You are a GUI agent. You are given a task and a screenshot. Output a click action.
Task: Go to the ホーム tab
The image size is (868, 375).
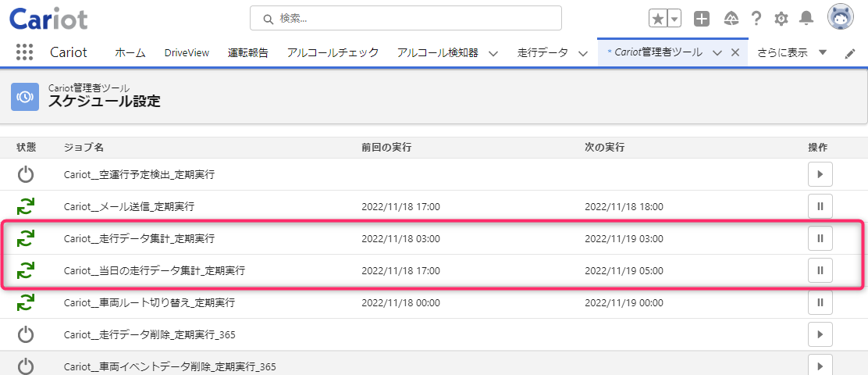coord(130,52)
